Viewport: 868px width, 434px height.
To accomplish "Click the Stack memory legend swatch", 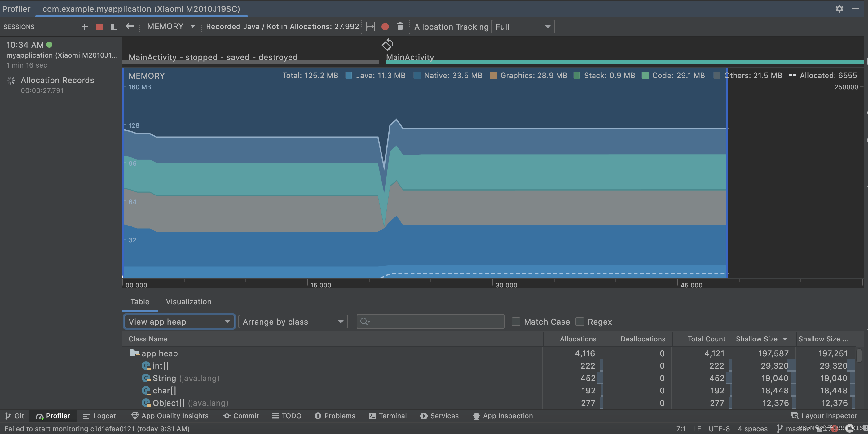I will pos(576,75).
